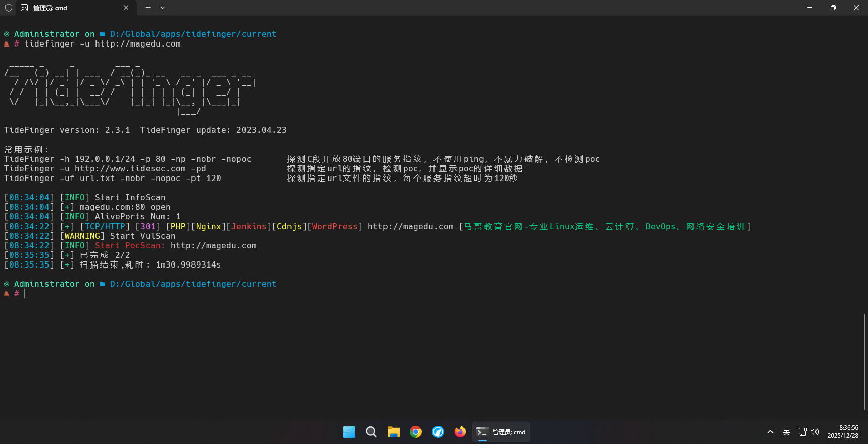Minimize the terminal window
This screenshot has height=444, width=868.
coord(810,8)
